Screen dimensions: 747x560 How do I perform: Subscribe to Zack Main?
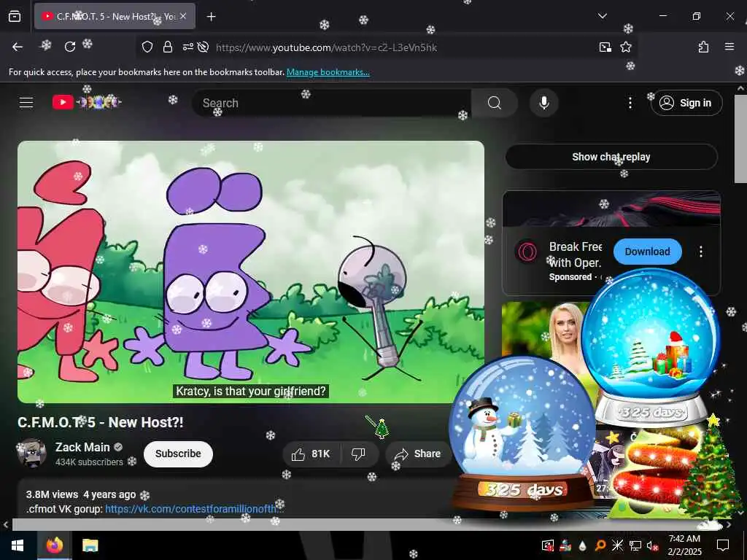click(178, 454)
